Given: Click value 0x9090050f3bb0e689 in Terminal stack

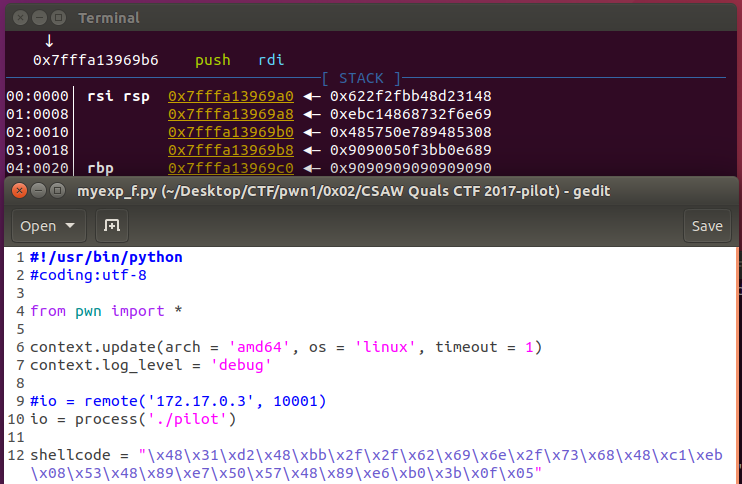Looking at the screenshot, I should [x=411, y=150].
